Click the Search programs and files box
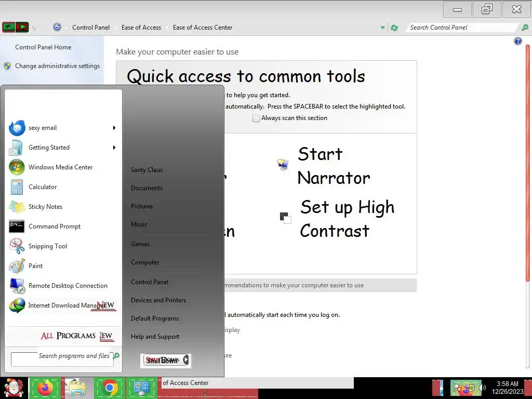This screenshot has width=532, height=399. coord(62,359)
